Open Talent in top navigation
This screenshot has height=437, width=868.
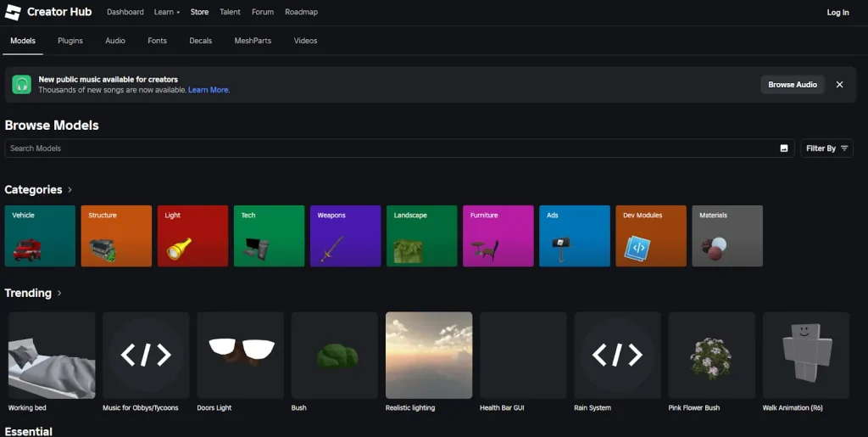[x=230, y=12]
